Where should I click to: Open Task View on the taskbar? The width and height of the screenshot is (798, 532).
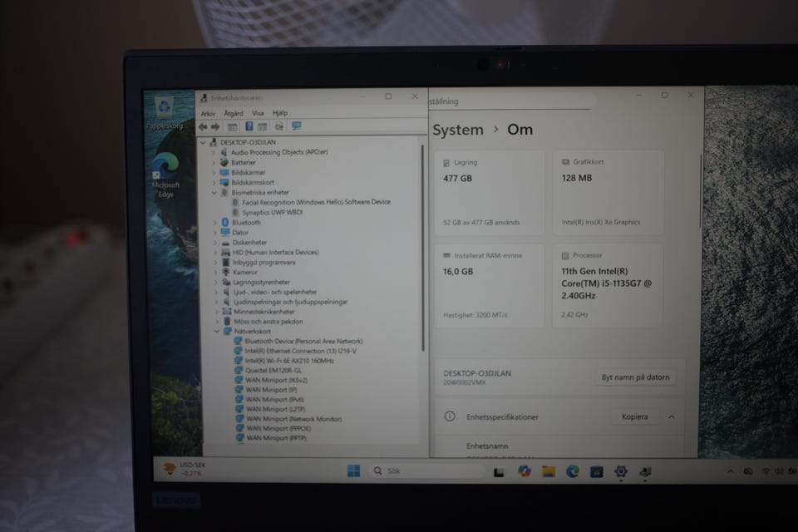[499, 472]
